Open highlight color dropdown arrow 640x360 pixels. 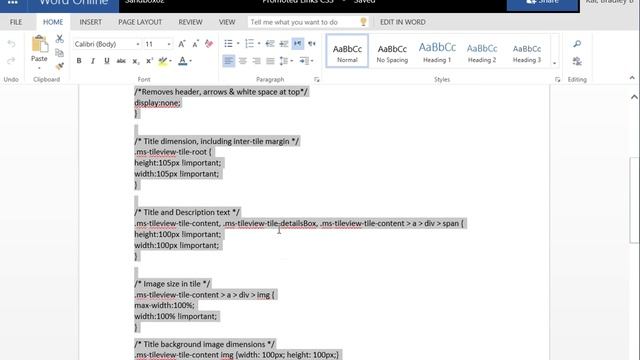pyautogui.click(x=171, y=61)
